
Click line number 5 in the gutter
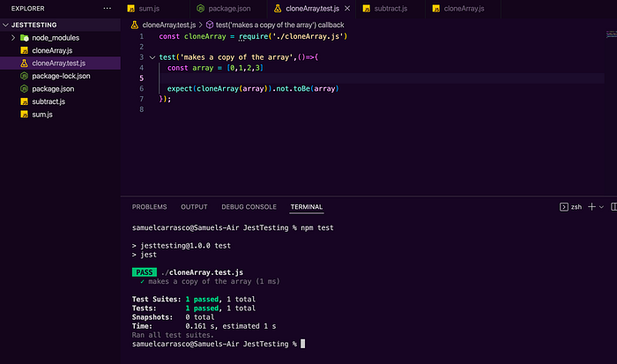141,78
